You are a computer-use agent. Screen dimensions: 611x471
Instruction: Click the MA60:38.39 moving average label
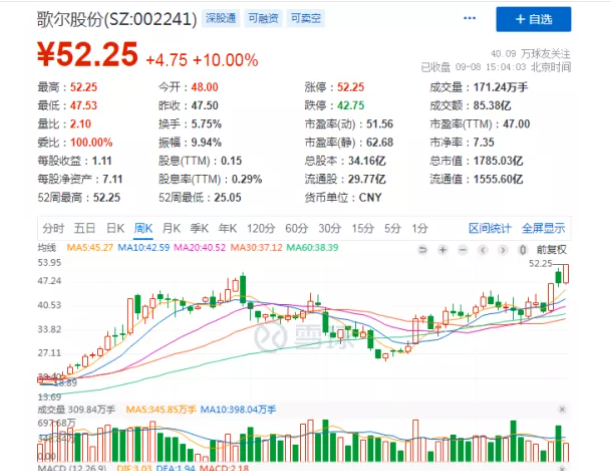tap(312, 247)
